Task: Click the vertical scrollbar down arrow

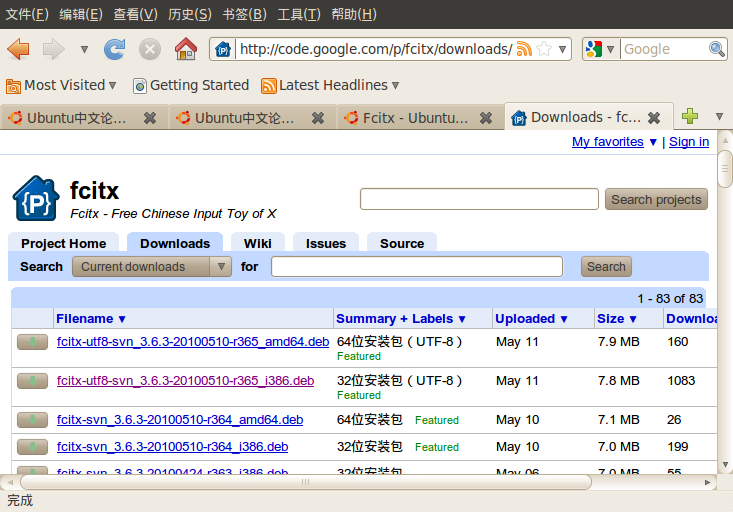Action: tap(725, 465)
